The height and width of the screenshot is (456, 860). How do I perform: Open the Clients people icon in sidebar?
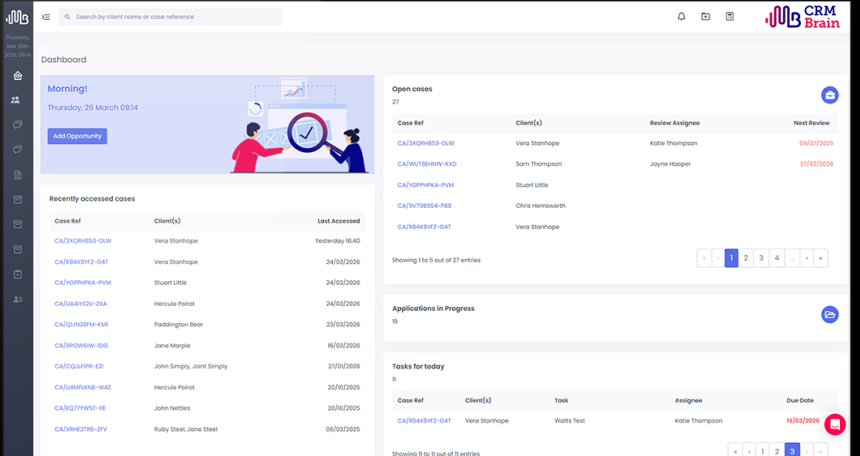pos(15,100)
